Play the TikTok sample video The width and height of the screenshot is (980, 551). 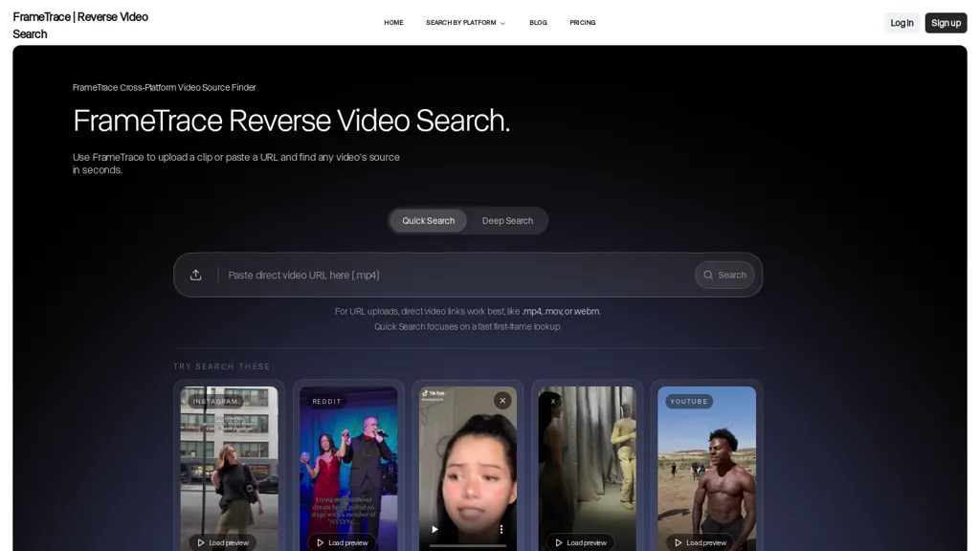[x=435, y=529]
